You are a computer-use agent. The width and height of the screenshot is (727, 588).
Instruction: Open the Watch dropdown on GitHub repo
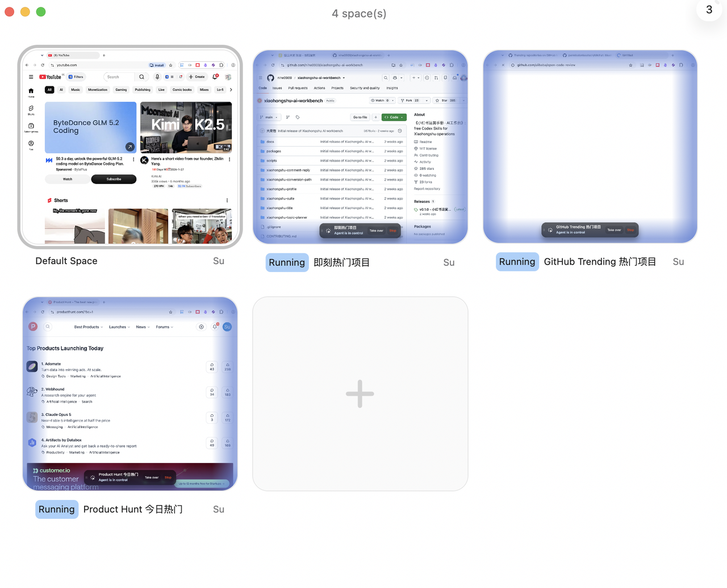382,101
